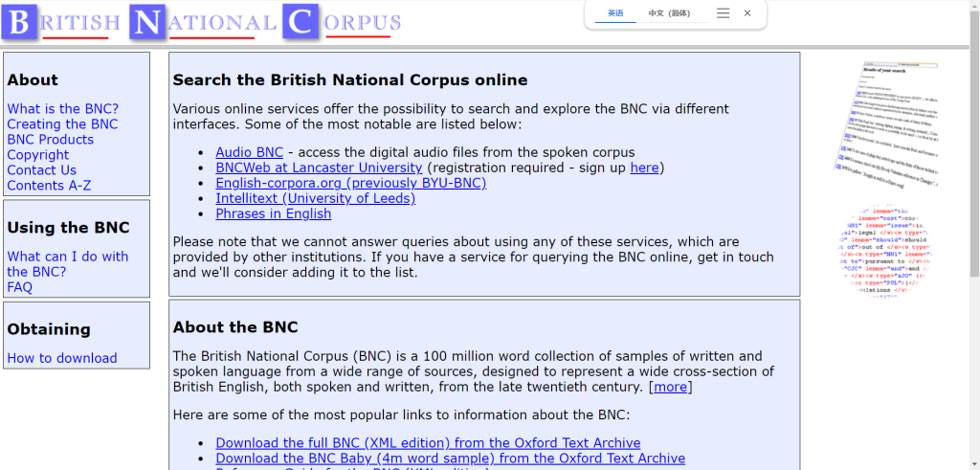
Task: Click 'Search the British National Corpus online' heading
Action: [350, 80]
